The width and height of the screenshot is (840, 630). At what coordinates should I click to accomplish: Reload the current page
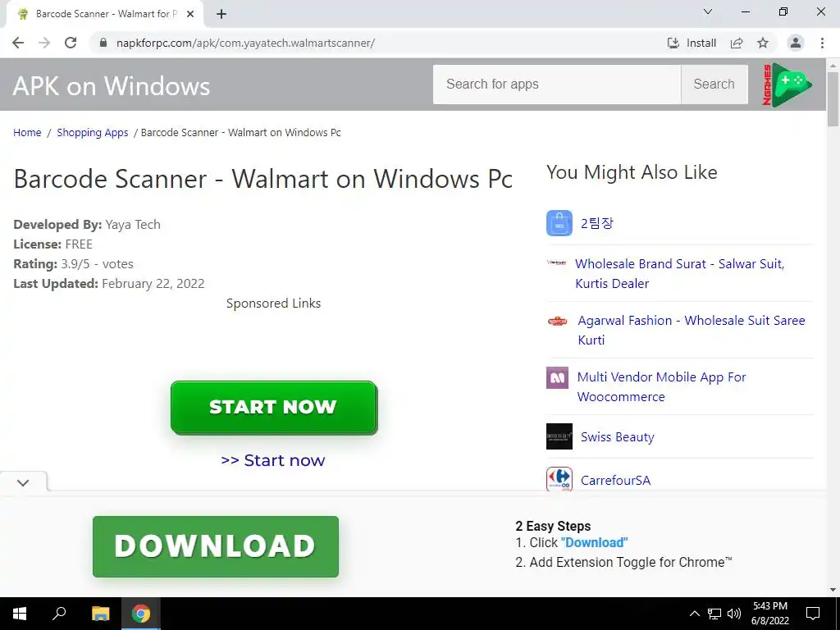tap(71, 43)
